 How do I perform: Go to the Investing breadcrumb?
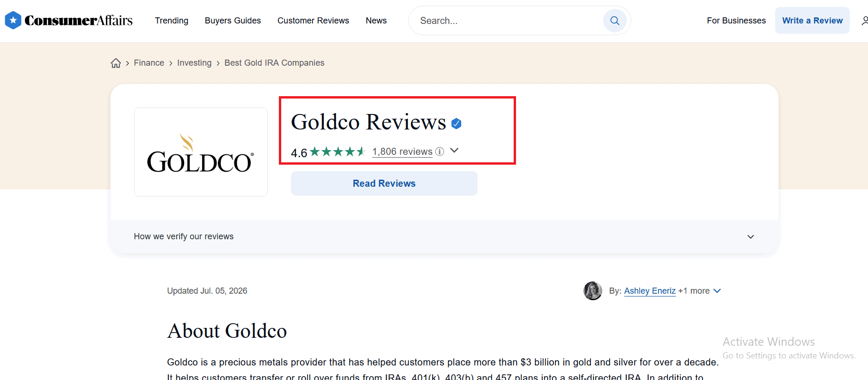195,63
